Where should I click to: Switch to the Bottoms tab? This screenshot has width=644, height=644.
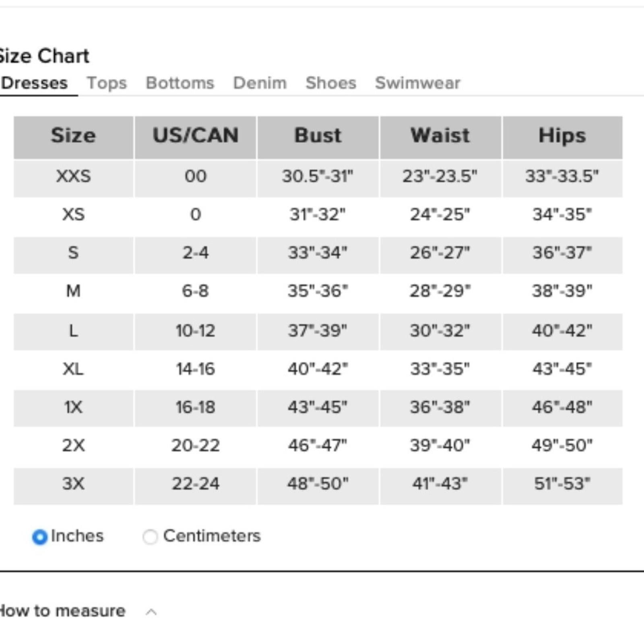pyautogui.click(x=180, y=83)
